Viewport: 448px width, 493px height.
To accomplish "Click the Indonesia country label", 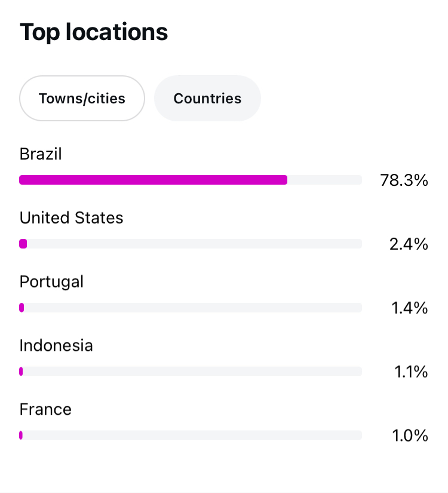I will coord(56,345).
